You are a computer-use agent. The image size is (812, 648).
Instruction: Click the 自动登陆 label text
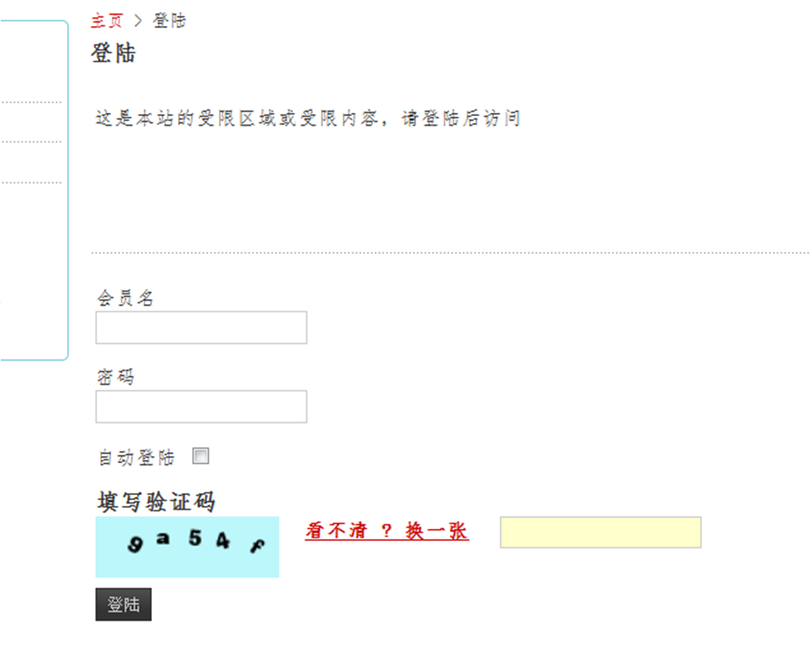coord(137,458)
